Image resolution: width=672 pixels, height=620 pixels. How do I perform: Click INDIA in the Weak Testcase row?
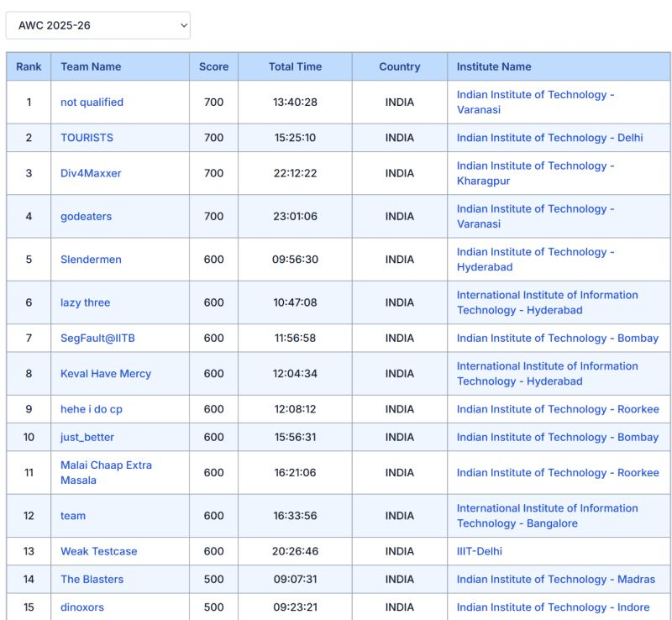coord(400,551)
